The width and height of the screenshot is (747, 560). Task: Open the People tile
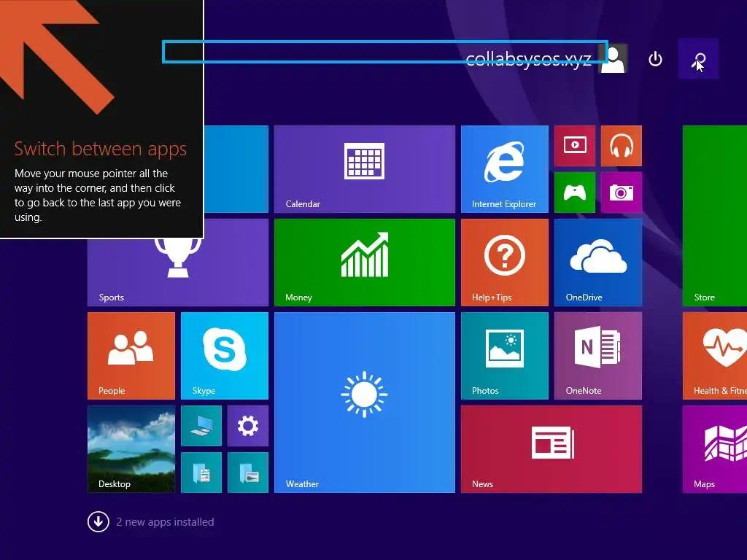coord(131,356)
